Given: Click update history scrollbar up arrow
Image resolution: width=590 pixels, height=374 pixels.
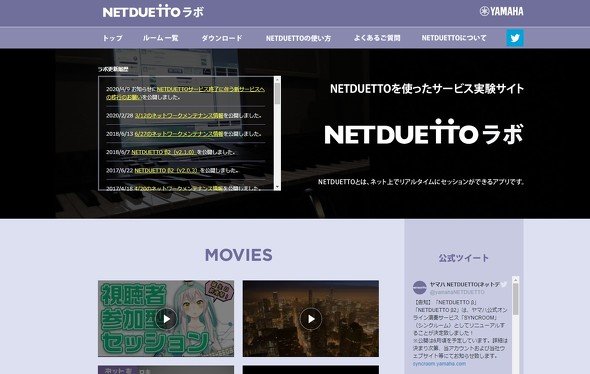Looking at the screenshot, I should tap(278, 79).
